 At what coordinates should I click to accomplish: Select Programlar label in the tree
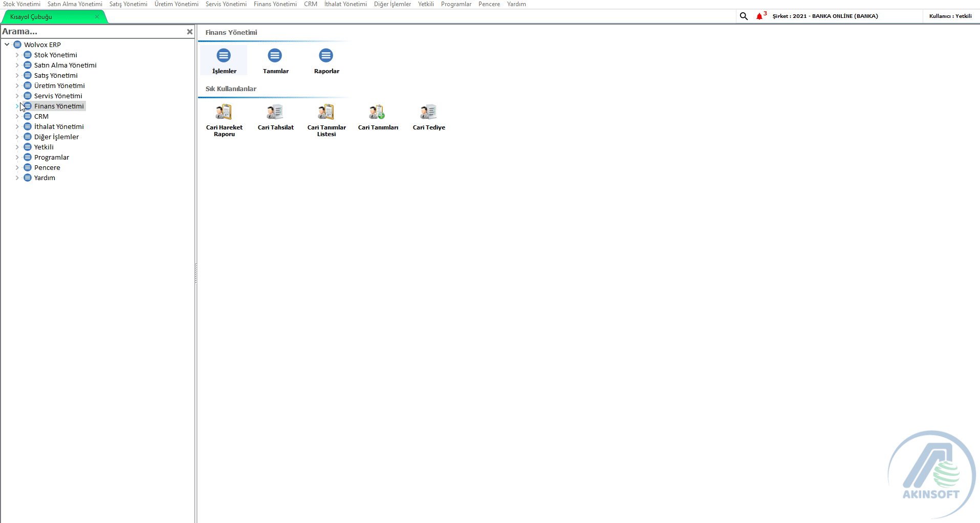[x=52, y=157]
